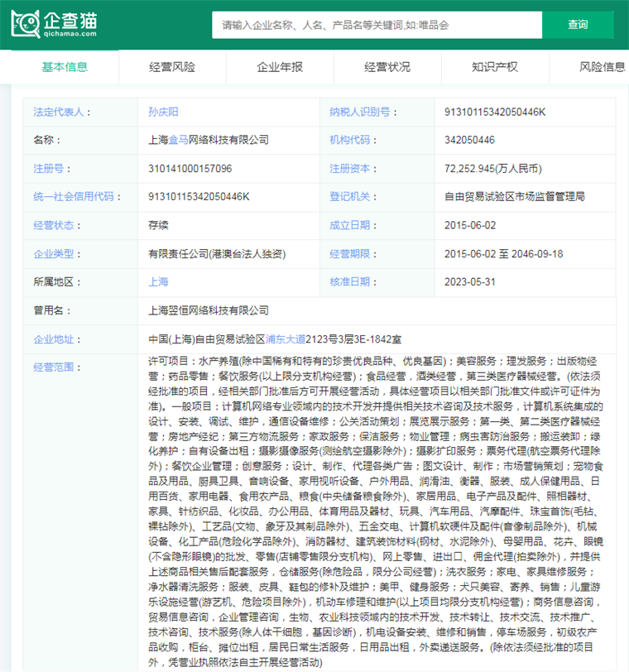Click the 经营状态 label link

click(54, 225)
